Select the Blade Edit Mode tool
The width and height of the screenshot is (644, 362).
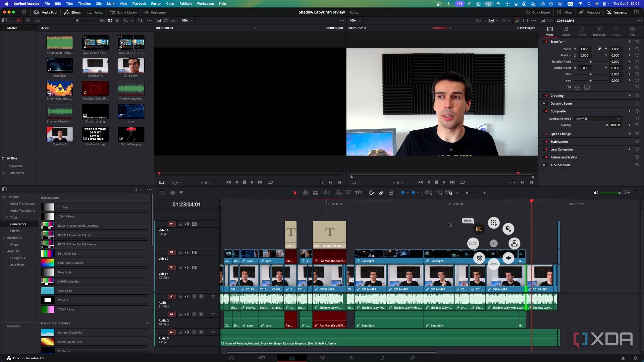click(315, 193)
